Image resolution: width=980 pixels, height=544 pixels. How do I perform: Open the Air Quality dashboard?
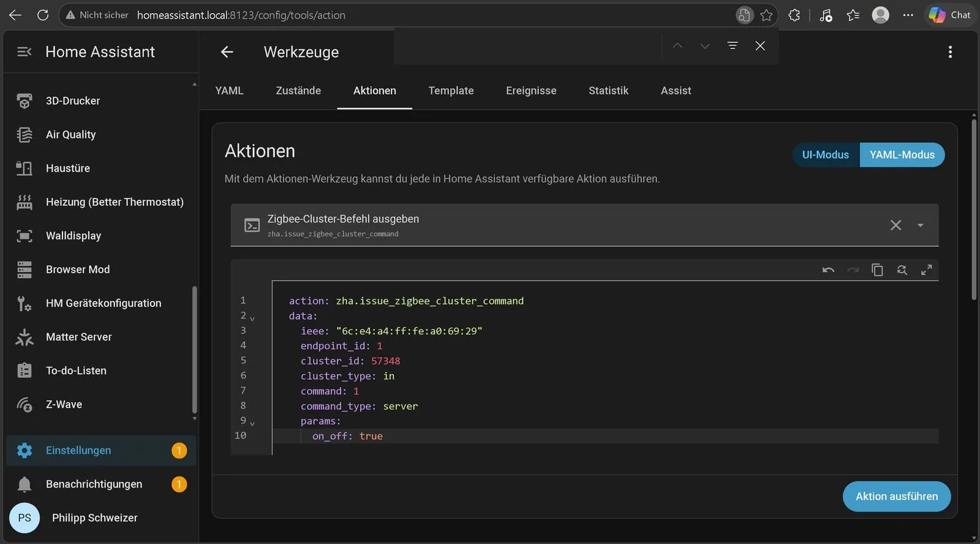click(x=101, y=134)
